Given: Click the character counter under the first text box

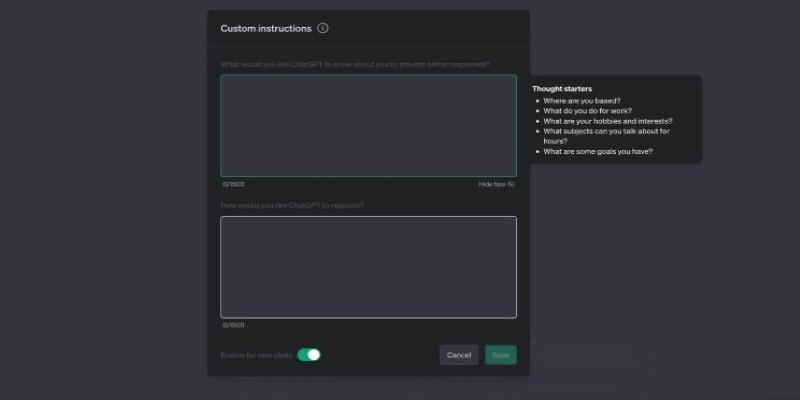Looking at the screenshot, I should [233, 184].
